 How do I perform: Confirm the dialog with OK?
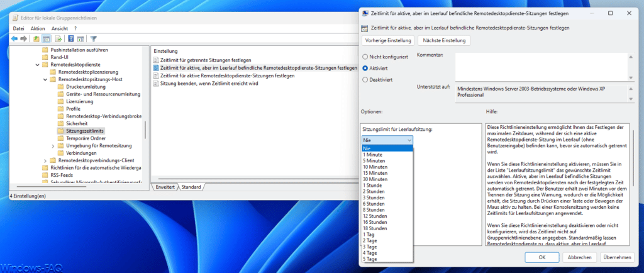541,257
